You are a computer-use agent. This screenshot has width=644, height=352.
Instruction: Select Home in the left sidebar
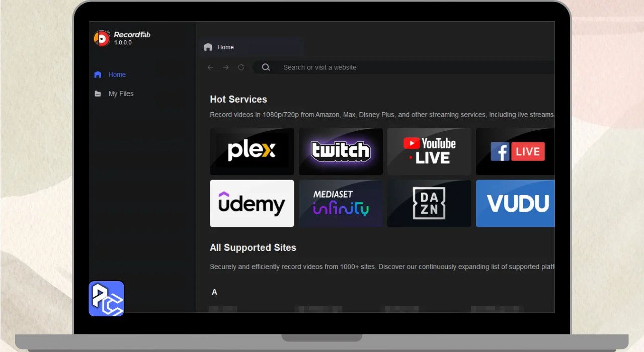coord(117,74)
